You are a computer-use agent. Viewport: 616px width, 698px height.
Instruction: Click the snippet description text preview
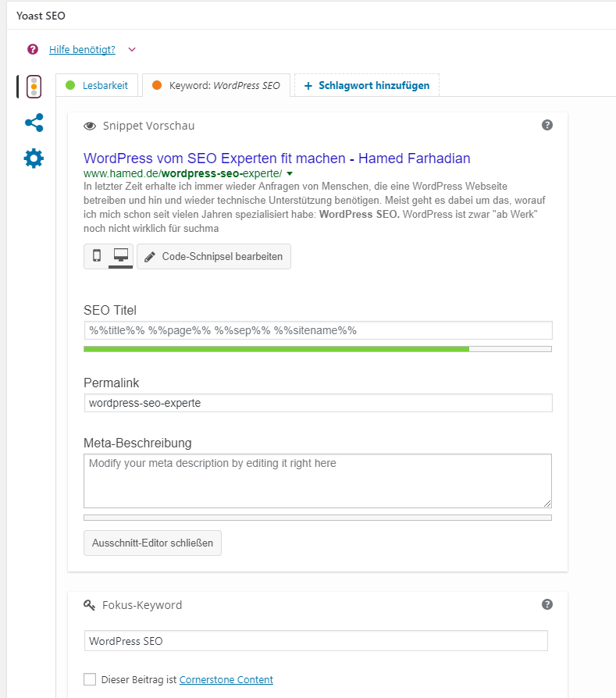[314, 207]
